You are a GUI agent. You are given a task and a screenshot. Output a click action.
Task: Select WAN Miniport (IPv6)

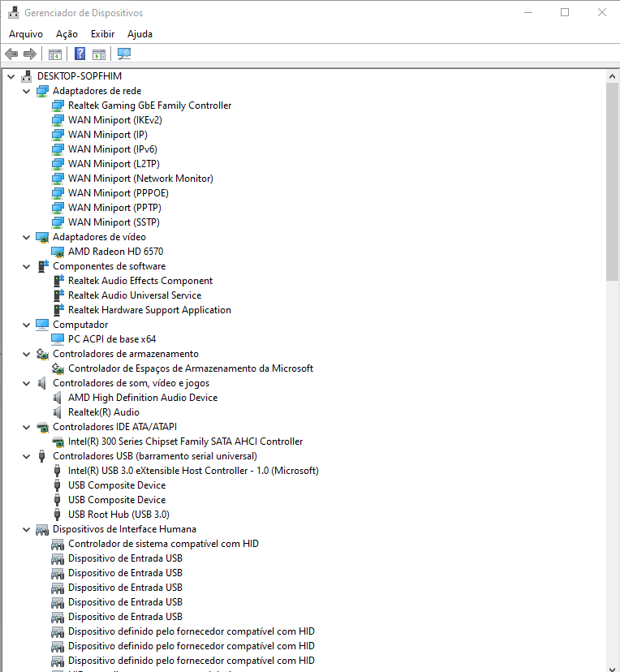click(x=113, y=149)
